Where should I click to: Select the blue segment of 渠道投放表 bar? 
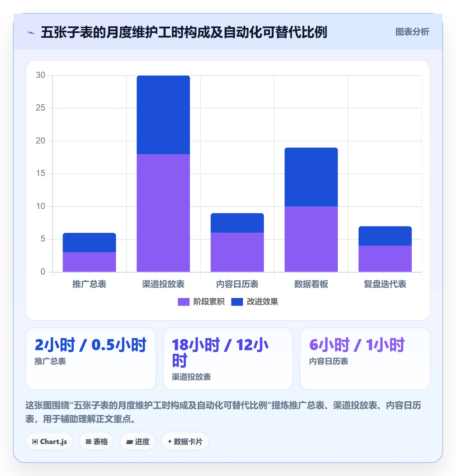[x=163, y=115]
